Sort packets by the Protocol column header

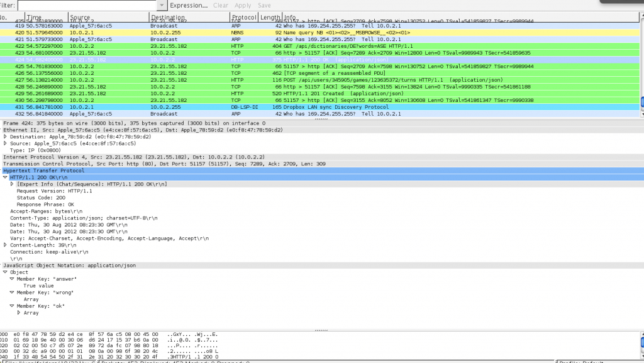pos(244,18)
